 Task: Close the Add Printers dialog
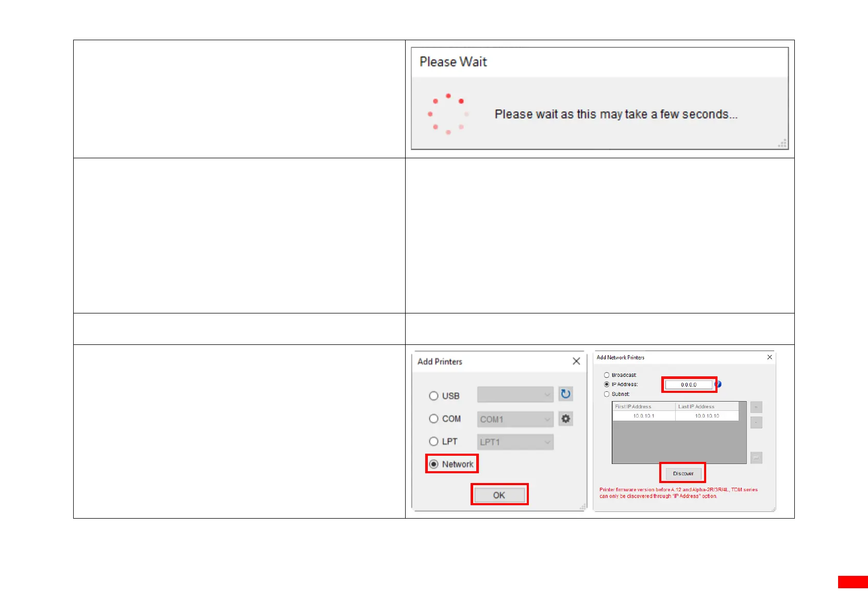(x=576, y=361)
